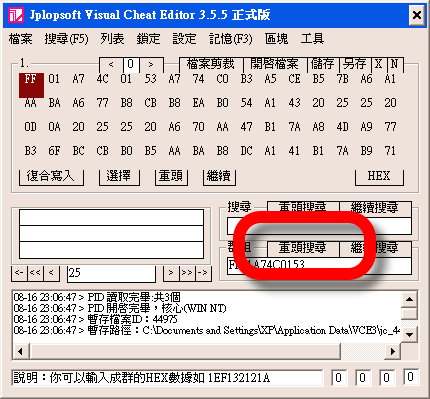
Task: Click the X button beside 另存
Action: point(378,64)
